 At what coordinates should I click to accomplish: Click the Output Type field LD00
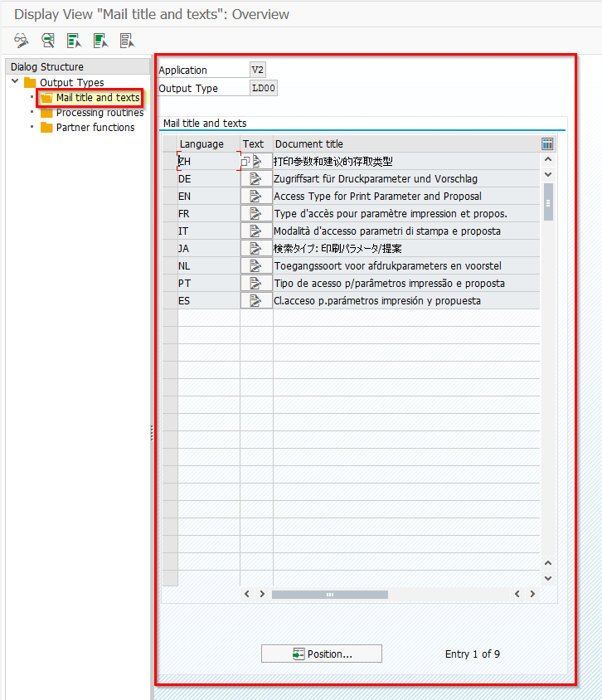pos(264,88)
